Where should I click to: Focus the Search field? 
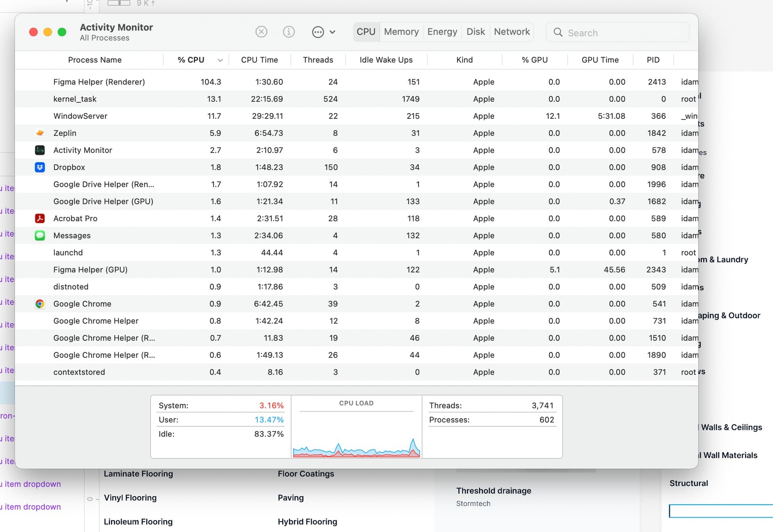[x=618, y=32]
